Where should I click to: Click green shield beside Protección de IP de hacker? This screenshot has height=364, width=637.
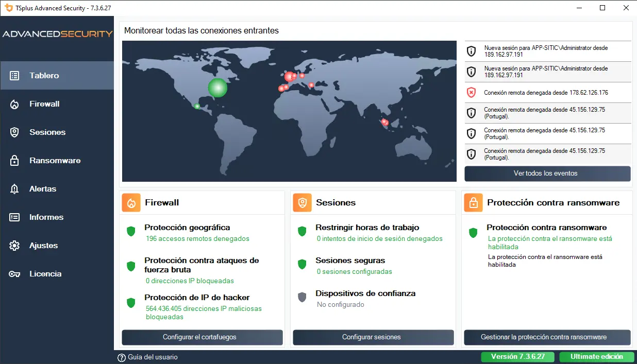point(131,303)
